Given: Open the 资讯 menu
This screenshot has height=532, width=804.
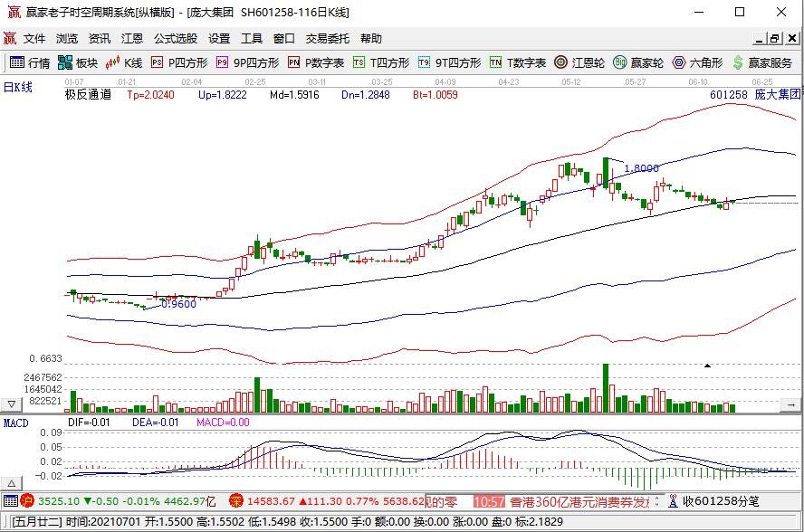Looking at the screenshot, I should click(99, 38).
